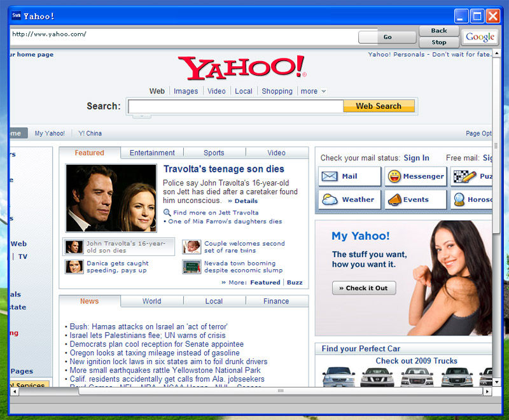Screen dimensions: 509x420
Task: Open One of Mia Farrow's daughters dies link
Action: (225, 221)
